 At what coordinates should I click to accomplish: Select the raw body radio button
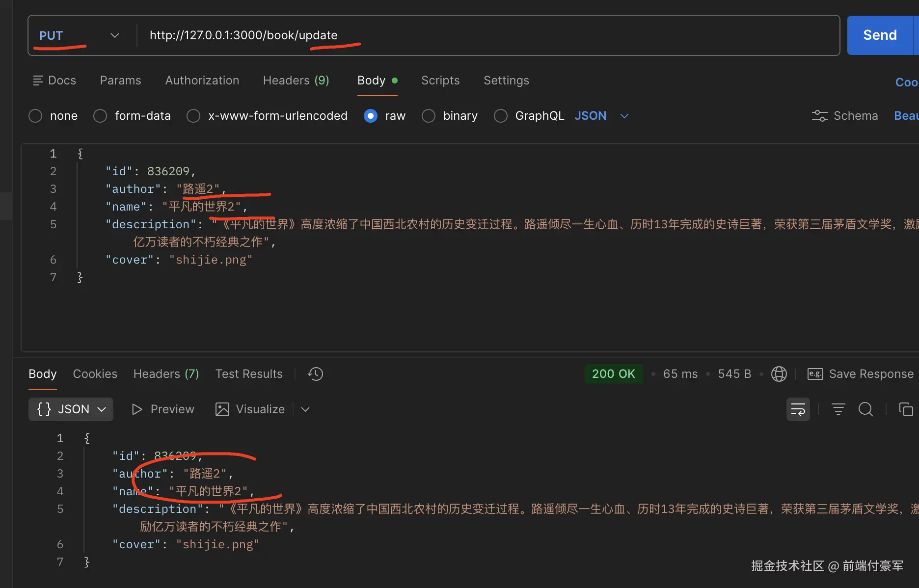(x=371, y=116)
